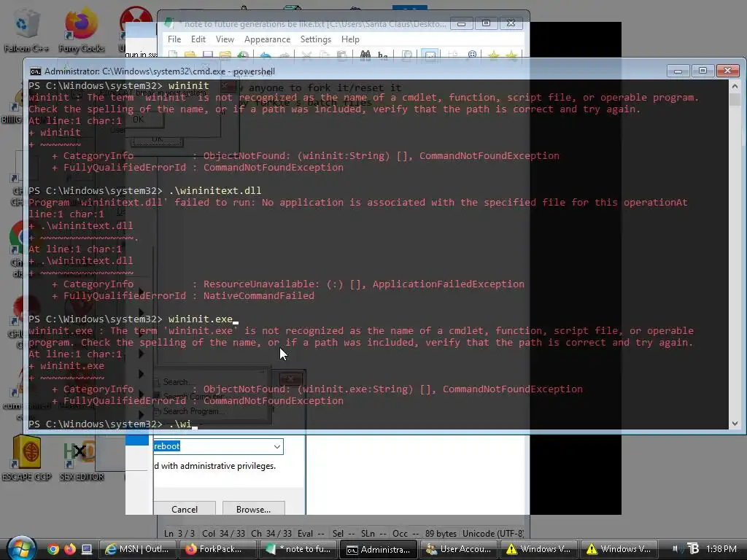The height and width of the screenshot is (560, 747).
Task: Click the 'wininit.exe' command prompt line
Action: pyautogui.click(x=133, y=319)
